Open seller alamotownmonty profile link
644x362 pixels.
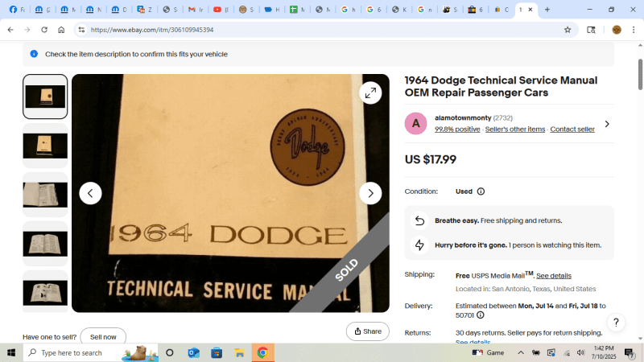tap(463, 117)
